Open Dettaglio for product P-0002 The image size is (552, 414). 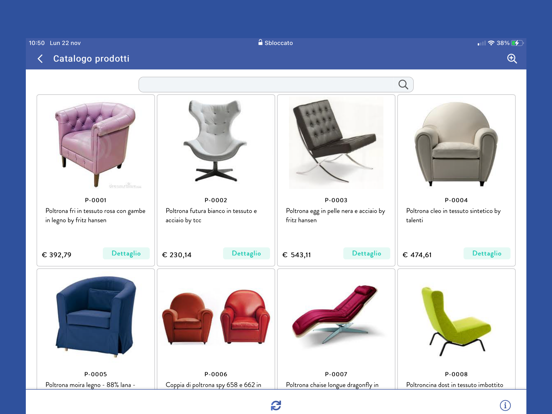click(246, 253)
